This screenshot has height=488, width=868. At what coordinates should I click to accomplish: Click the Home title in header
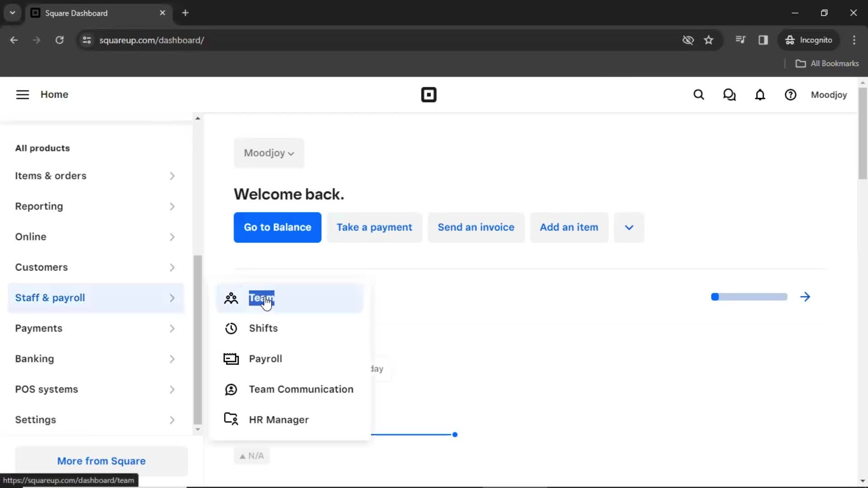(x=54, y=94)
